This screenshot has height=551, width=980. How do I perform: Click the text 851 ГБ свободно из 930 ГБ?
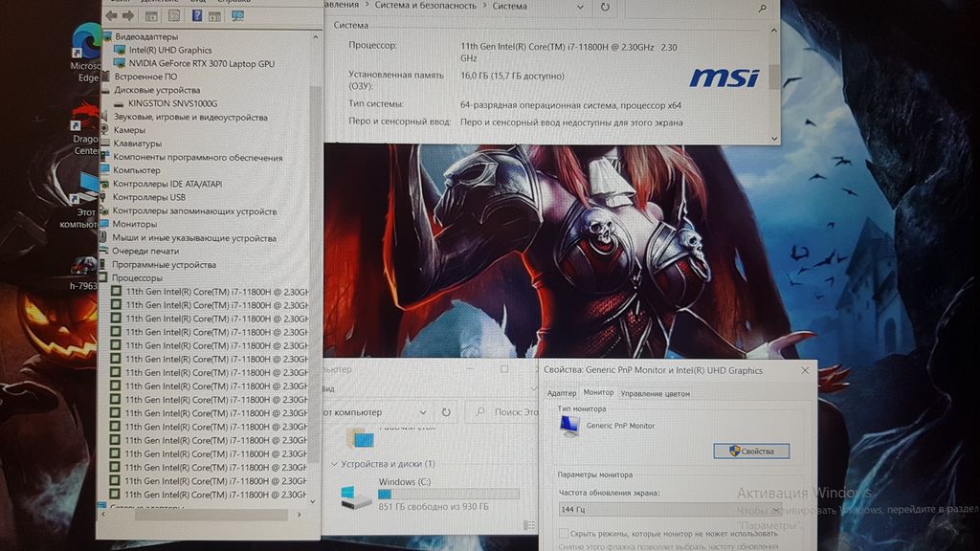[x=434, y=507]
